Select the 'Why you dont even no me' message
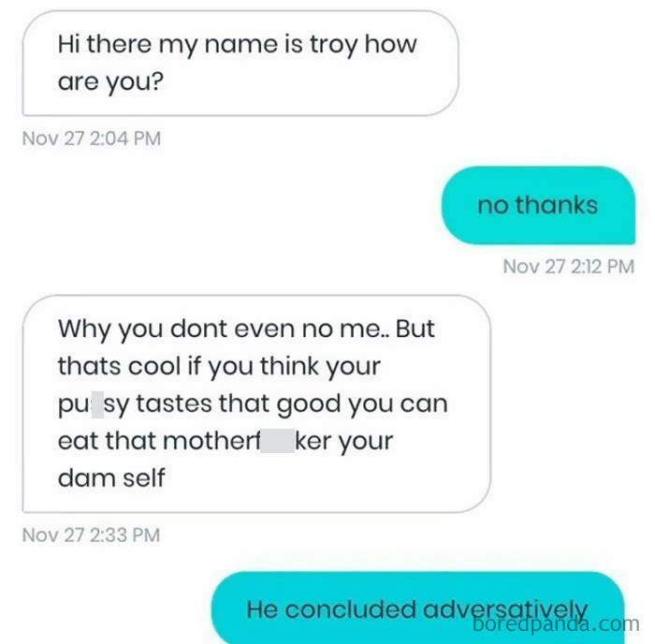655x644 pixels. click(256, 403)
